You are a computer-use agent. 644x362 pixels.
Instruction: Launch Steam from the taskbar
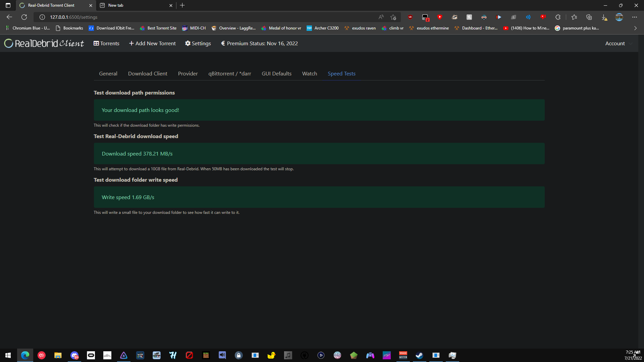[x=419, y=355]
